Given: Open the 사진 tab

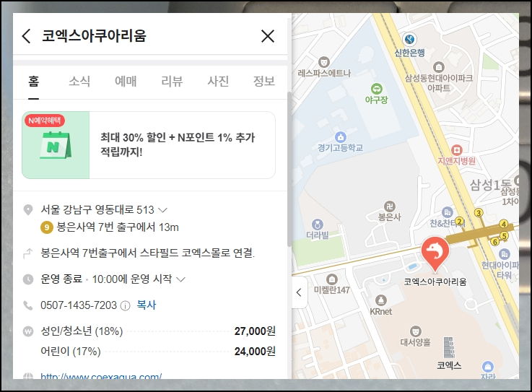Looking at the screenshot, I should point(218,81).
